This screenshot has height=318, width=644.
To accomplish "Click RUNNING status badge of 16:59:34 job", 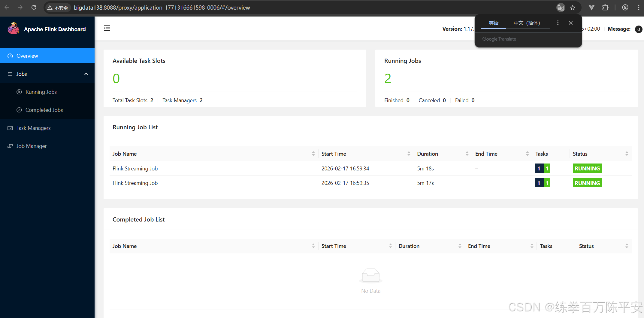I will (x=587, y=168).
